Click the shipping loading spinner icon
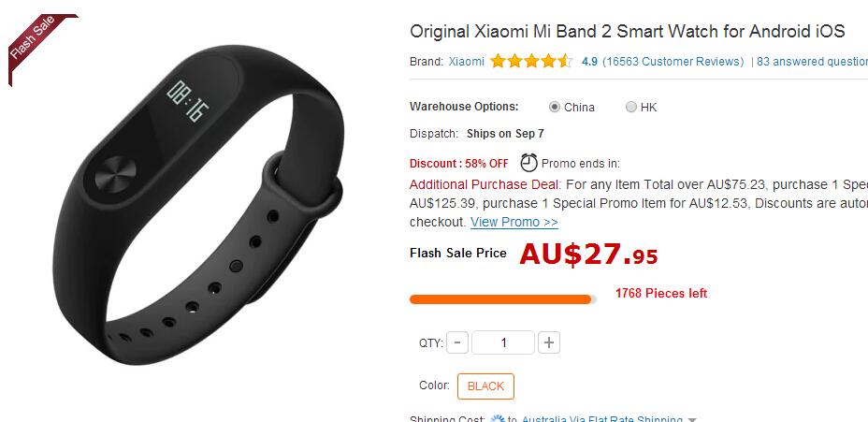 click(x=498, y=419)
